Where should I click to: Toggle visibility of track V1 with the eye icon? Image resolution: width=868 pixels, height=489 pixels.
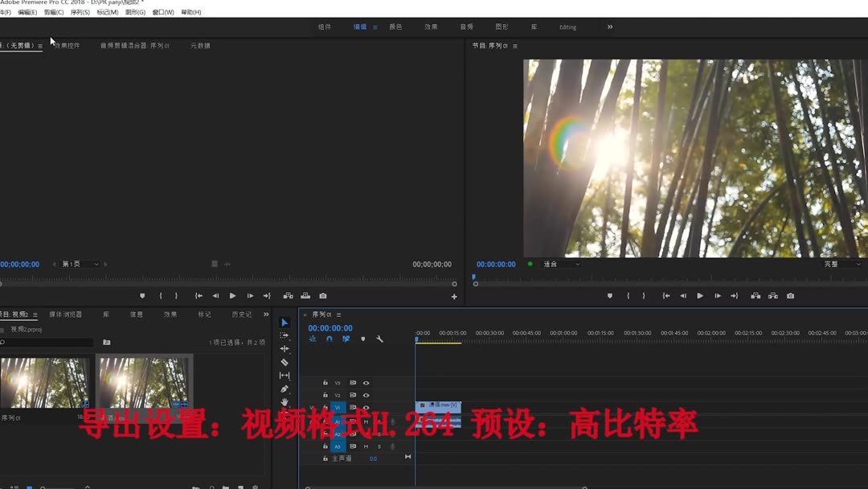(x=366, y=408)
